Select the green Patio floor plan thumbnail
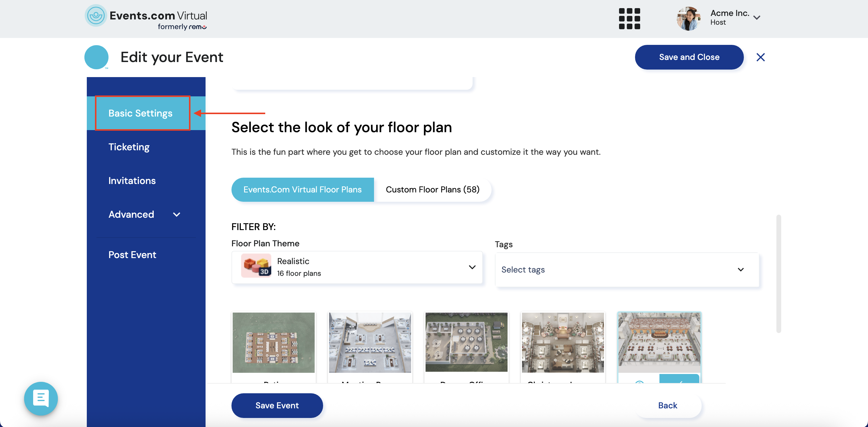Image resolution: width=868 pixels, height=427 pixels. click(x=273, y=342)
